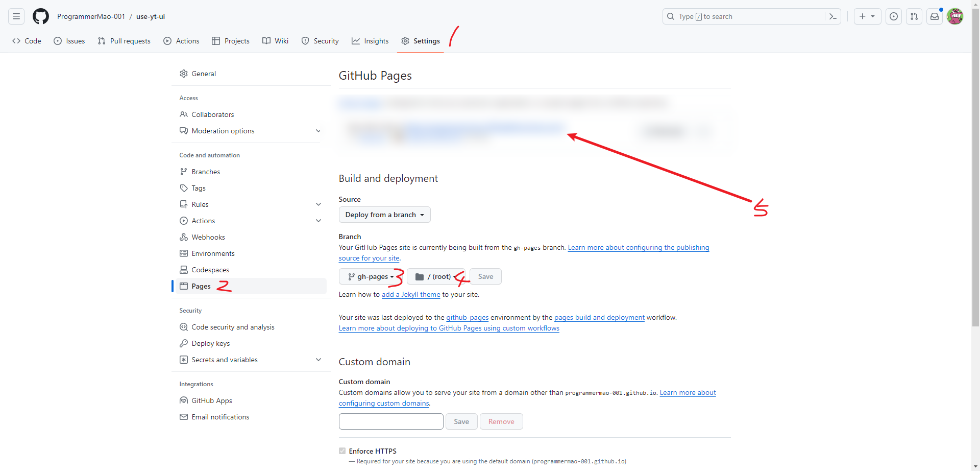Toggle the Enforce HTTPS checkbox
Screen dimensions: 980x471
pyautogui.click(x=342, y=451)
